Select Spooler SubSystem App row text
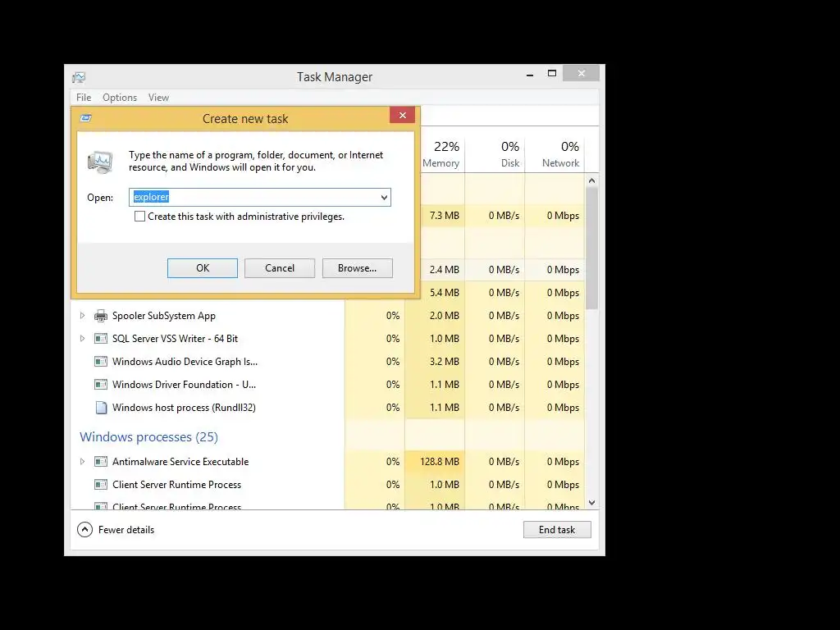Image resolution: width=840 pixels, height=630 pixels. [x=164, y=316]
